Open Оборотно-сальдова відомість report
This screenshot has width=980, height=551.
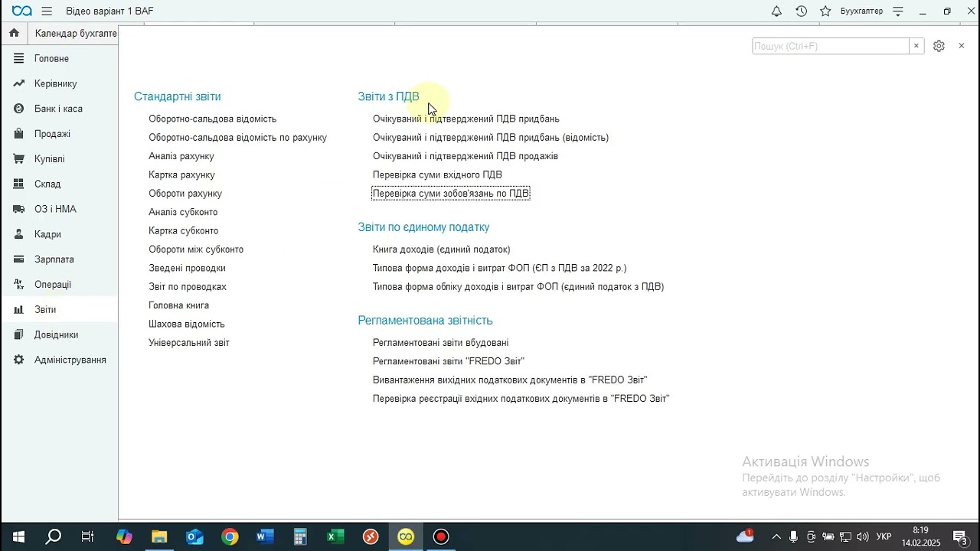click(212, 119)
